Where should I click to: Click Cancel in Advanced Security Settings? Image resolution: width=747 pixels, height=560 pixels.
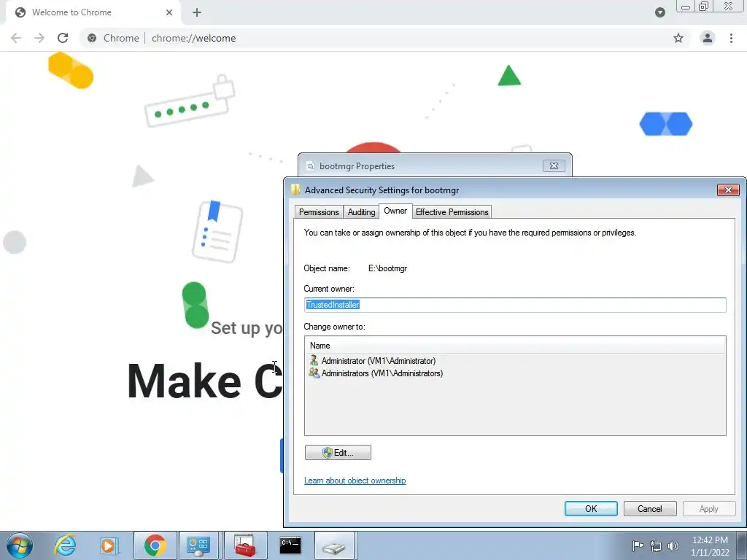point(650,508)
